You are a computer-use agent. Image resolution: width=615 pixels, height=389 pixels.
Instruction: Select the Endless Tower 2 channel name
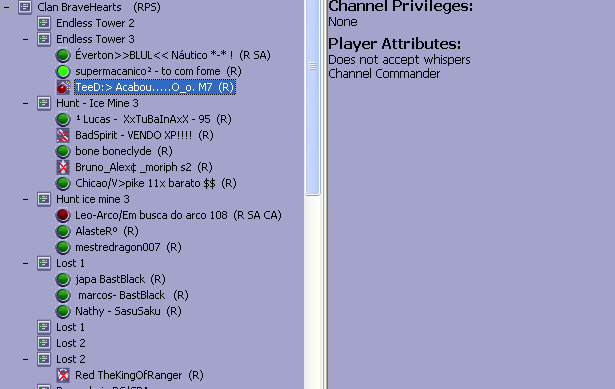pyautogui.click(x=95, y=23)
